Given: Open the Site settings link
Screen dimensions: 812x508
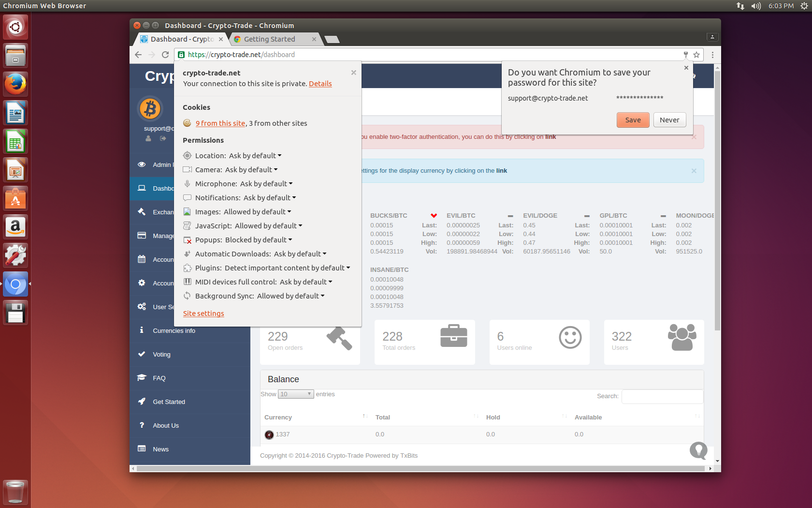Looking at the screenshot, I should 203,314.
